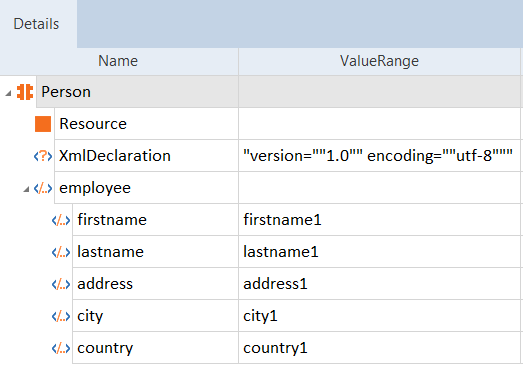Click the ValueRange column header
523x365 pixels.
(379, 61)
